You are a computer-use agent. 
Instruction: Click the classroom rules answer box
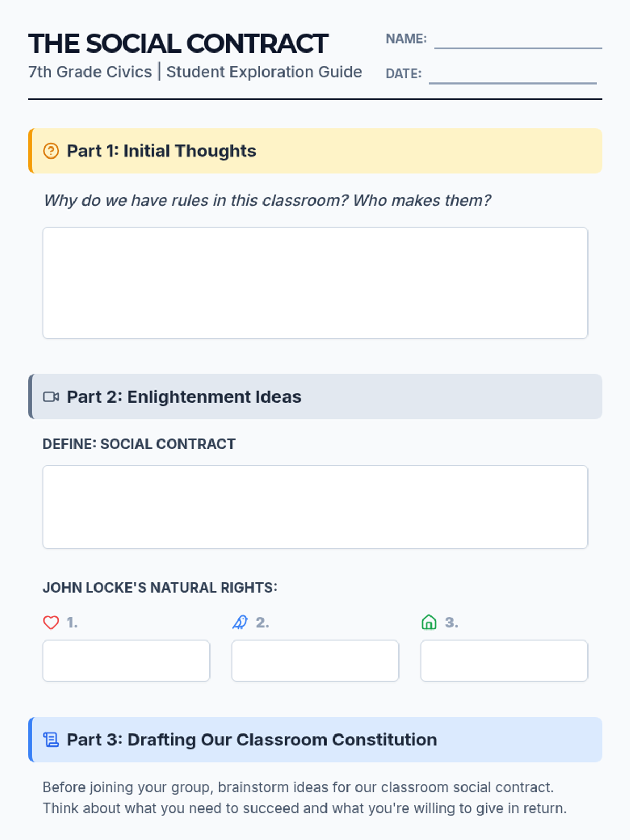[x=315, y=283]
